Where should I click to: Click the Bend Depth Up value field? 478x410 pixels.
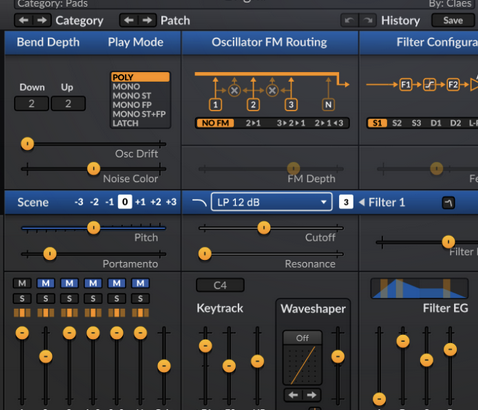pyautogui.click(x=68, y=103)
